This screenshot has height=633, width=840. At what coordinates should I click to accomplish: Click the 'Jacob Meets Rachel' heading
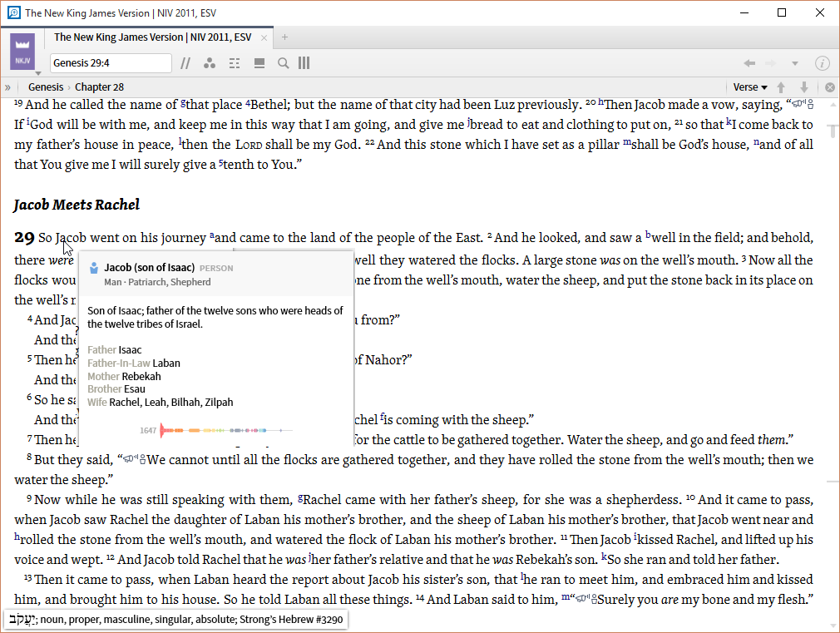(77, 205)
